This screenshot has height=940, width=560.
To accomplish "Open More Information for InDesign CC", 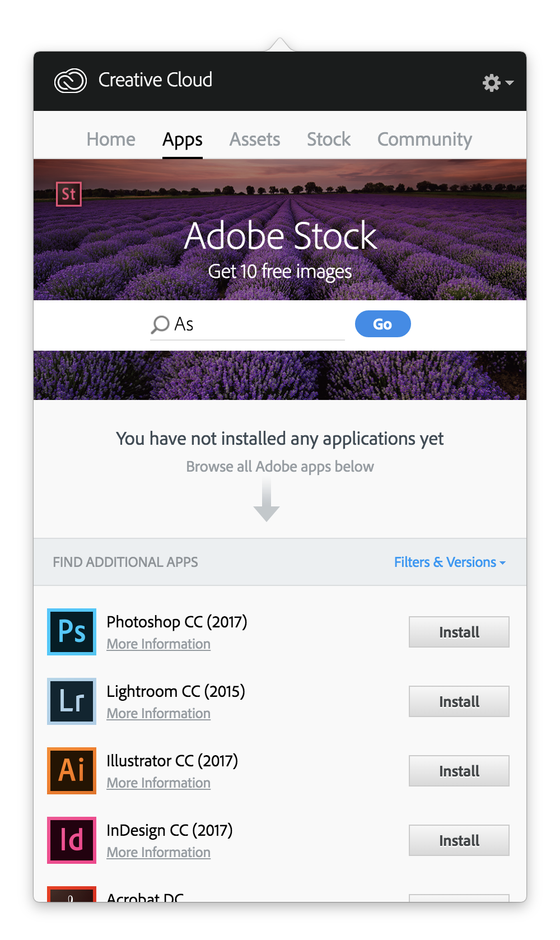I will click(x=158, y=853).
